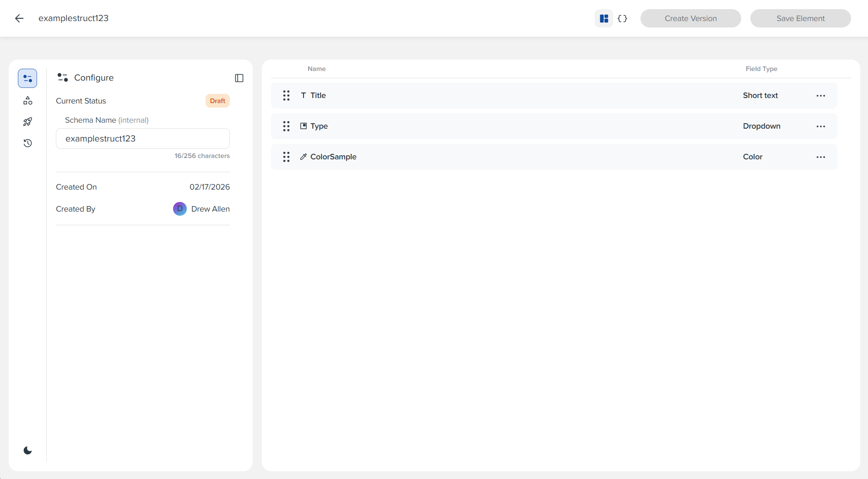This screenshot has width=868, height=479.
Task: Click the Schema Name input field
Action: point(143,139)
